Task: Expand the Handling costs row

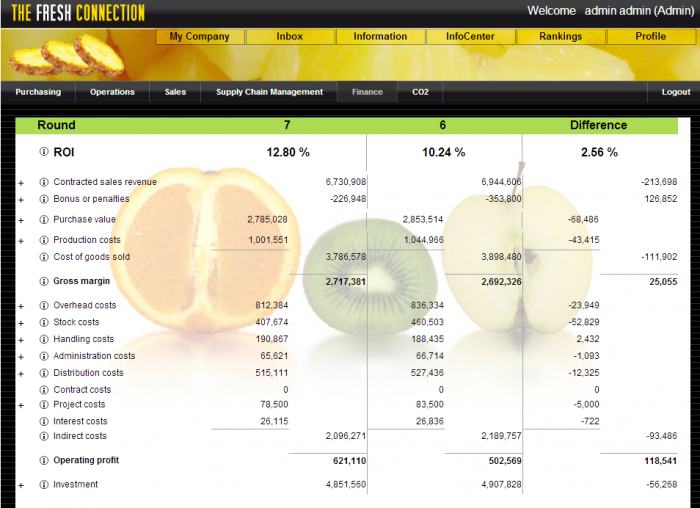Action: pos(20,340)
